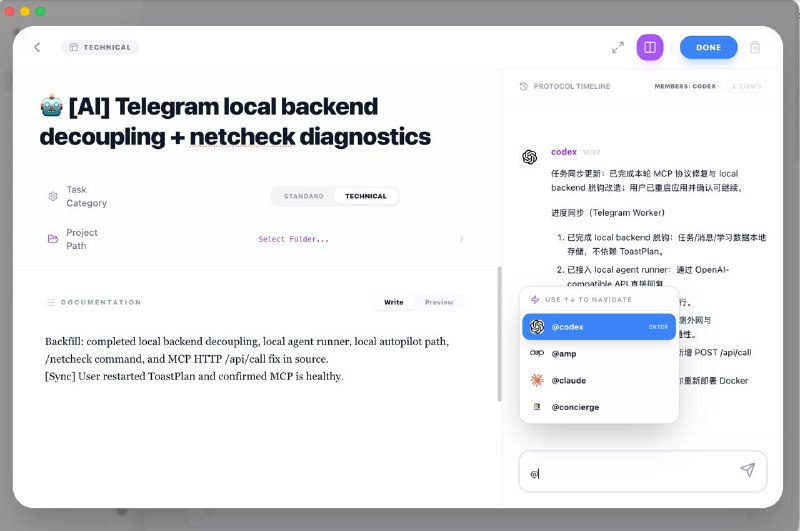800x531 pixels.
Task: Click into the documentation text body
Action: click(x=247, y=359)
